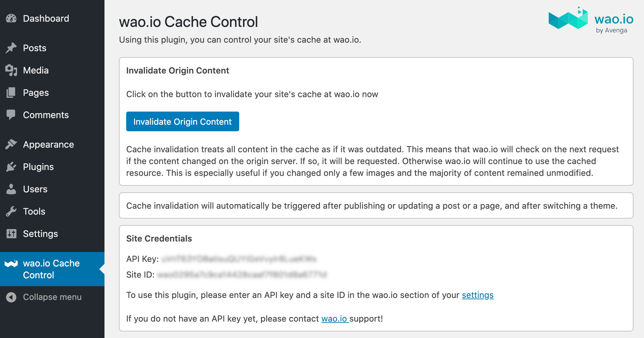This screenshot has width=644, height=338.
Task: Click the Users person icon
Action: point(11,189)
